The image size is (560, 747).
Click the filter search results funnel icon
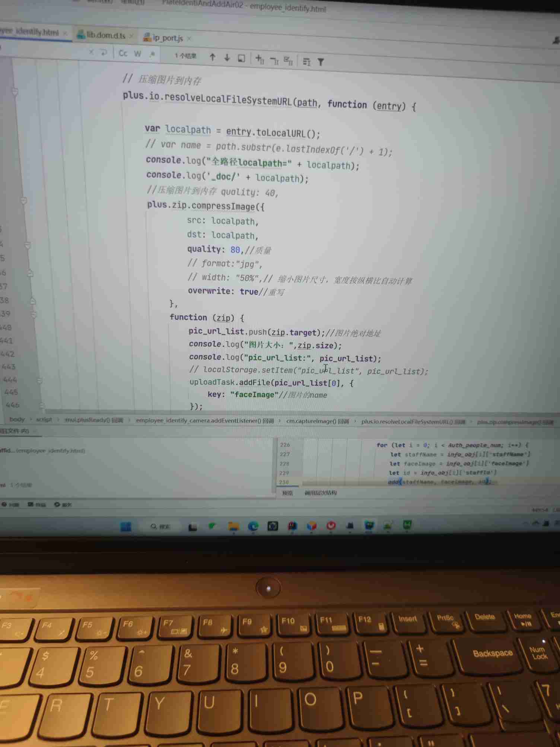pos(321,62)
